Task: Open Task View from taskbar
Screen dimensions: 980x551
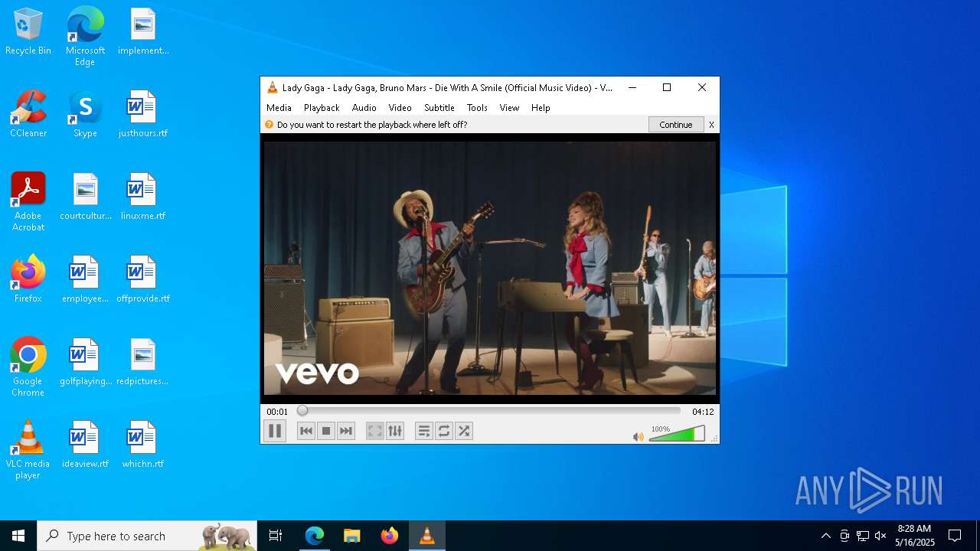Action: tap(276, 536)
